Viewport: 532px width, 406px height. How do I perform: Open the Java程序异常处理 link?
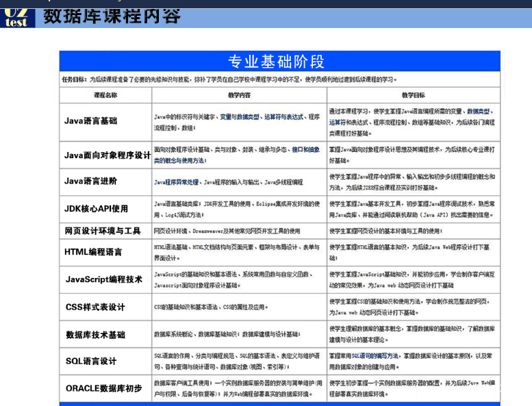click(176, 182)
